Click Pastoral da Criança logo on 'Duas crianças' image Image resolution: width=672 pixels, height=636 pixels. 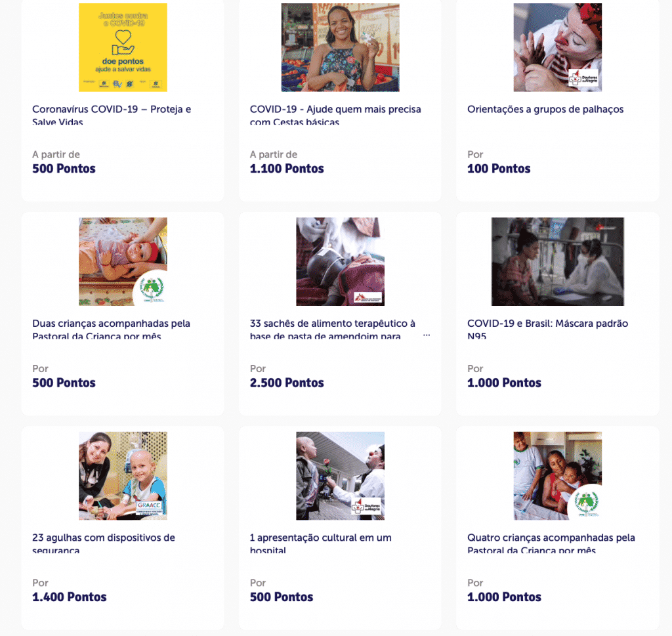click(152, 288)
